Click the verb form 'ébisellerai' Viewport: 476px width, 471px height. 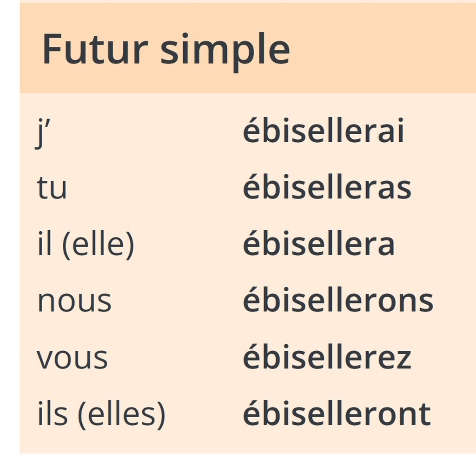[x=324, y=132]
